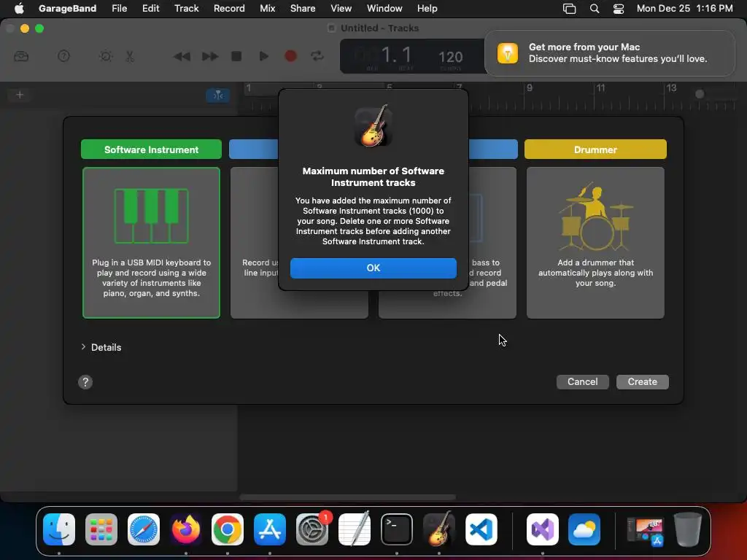Toggle Smart Controls toolbar button
Screen dimensions: 747x560
tap(106, 57)
